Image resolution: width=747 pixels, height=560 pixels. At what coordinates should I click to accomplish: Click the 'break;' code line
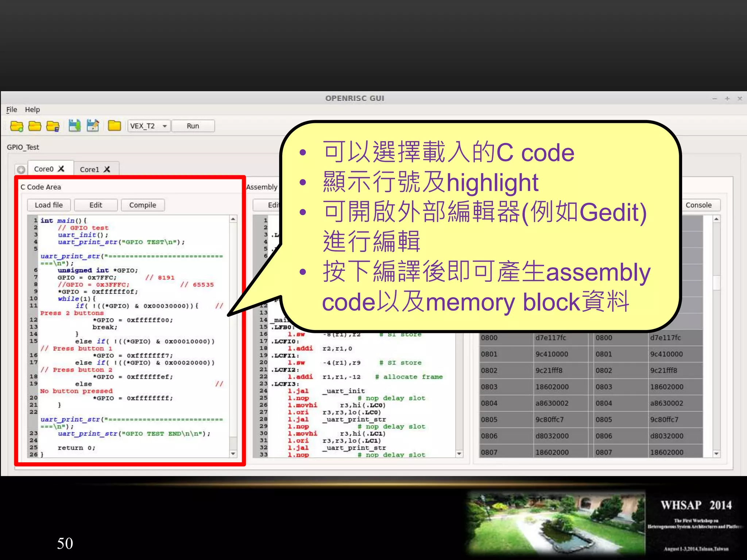[x=105, y=327]
